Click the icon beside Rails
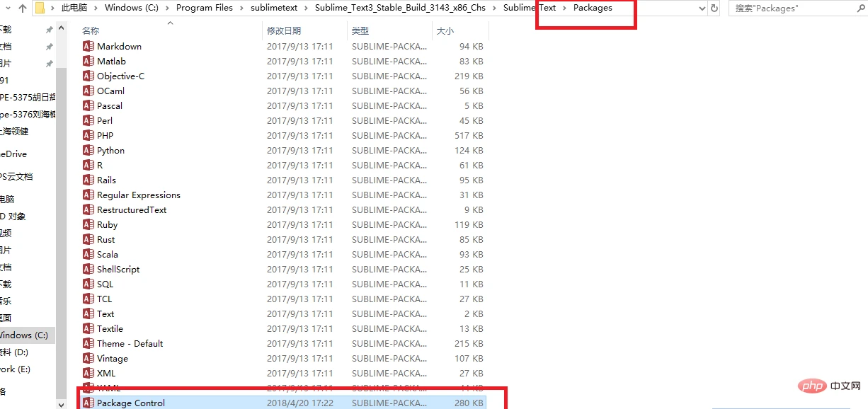Viewport: 868px width, 409px height. [x=88, y=180]
